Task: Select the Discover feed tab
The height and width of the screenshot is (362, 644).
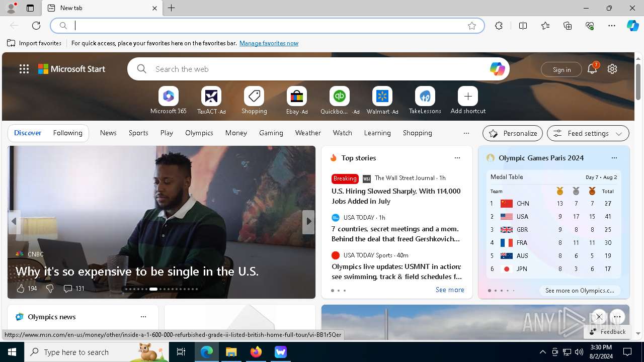Action: (28, 133)
